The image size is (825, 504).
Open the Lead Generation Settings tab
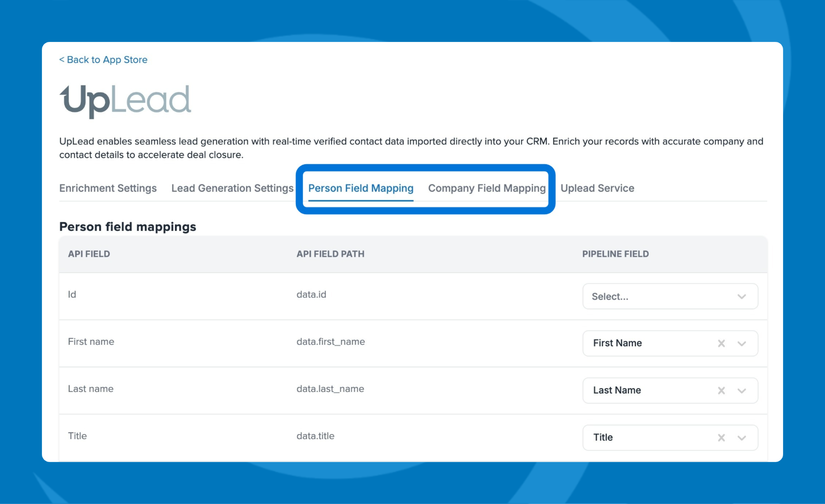click(232, 188)
